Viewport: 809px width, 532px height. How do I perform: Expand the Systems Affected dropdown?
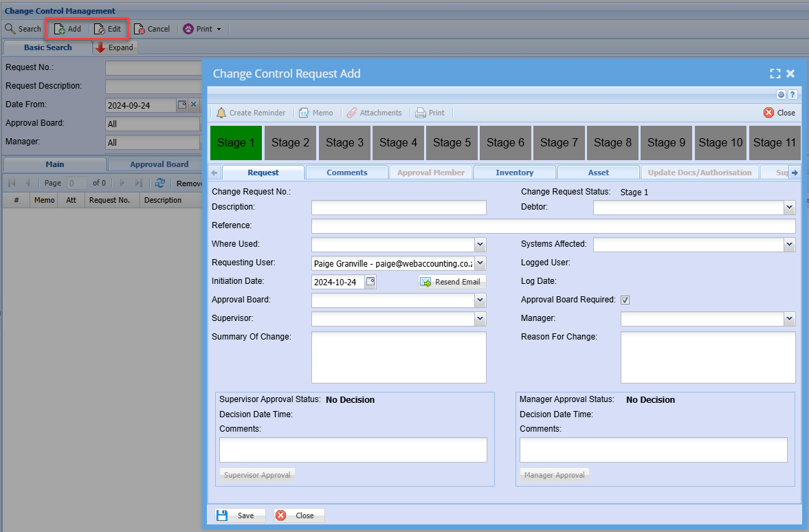789,245
